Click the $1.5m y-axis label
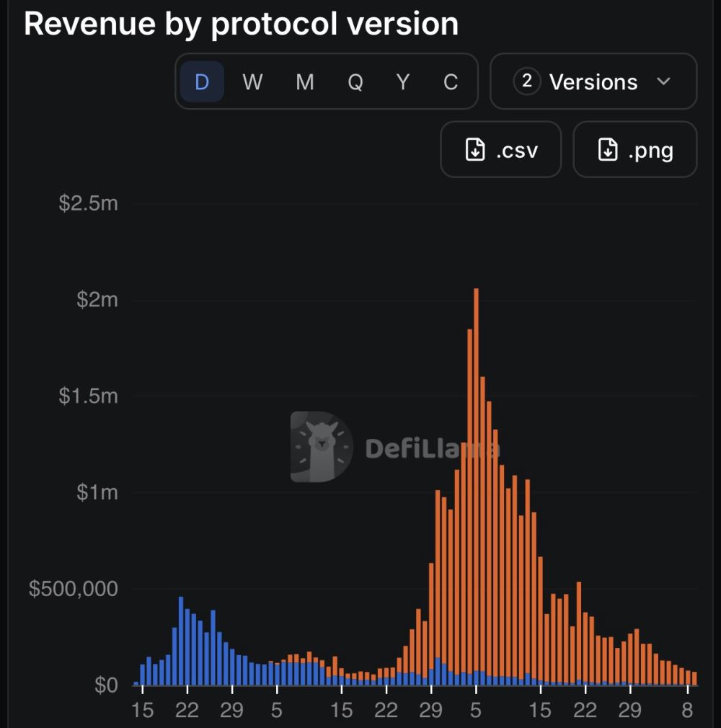721x728 pixels. point(88,396)
